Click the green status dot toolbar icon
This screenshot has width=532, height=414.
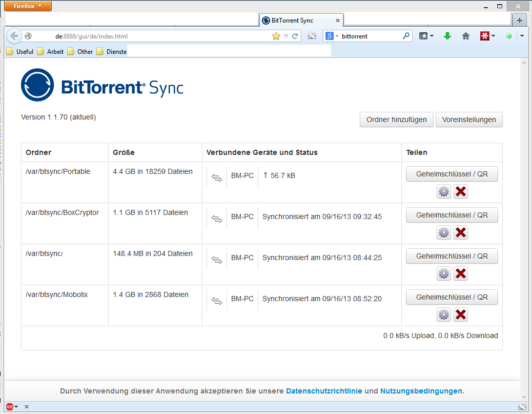click(509, 36)
